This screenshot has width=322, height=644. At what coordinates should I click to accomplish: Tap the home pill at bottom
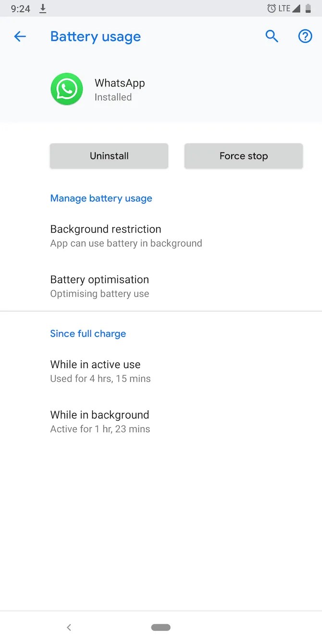[x=161, y=627]
